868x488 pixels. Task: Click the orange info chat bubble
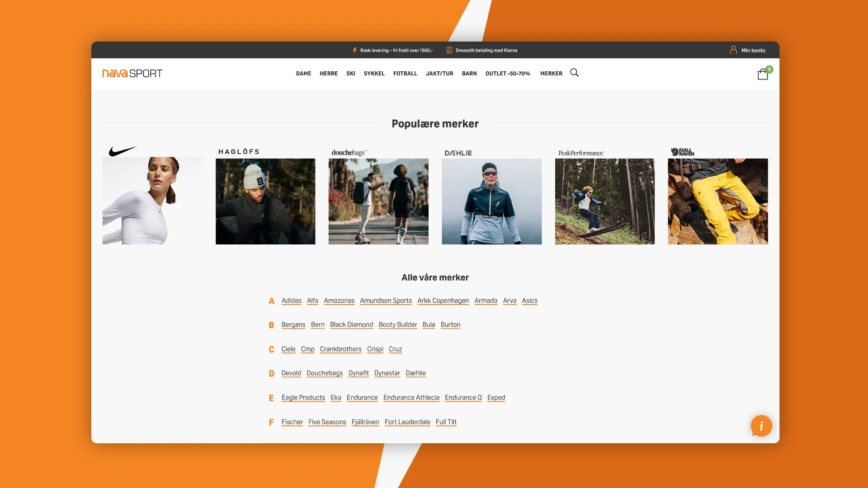pyautogui.click(x=761, y=426)
